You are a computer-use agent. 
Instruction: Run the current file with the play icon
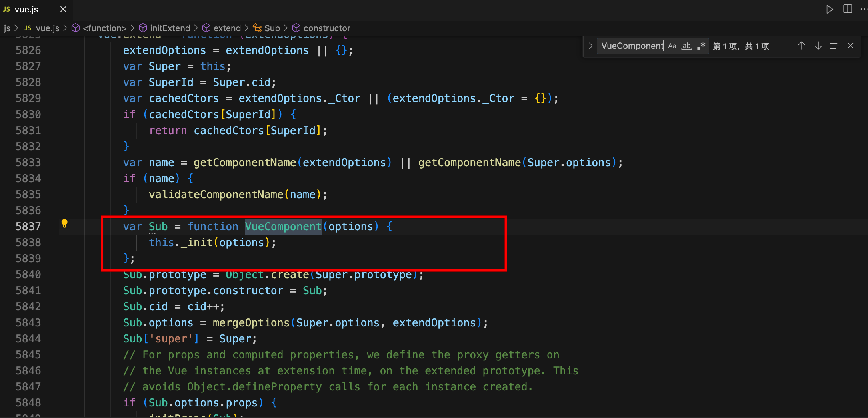[x=830, y=9]
